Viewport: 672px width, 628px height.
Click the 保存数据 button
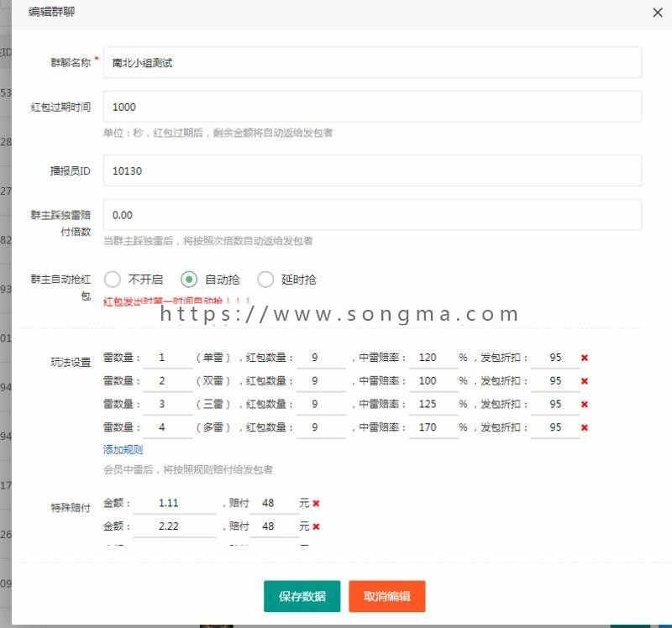click(x=302, y=596)
